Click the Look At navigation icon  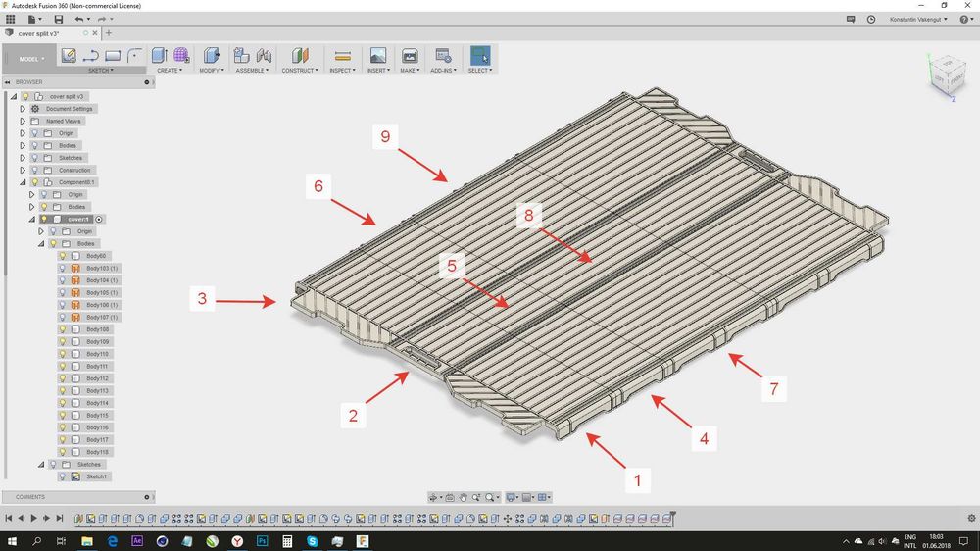click(x=450, y=497)
